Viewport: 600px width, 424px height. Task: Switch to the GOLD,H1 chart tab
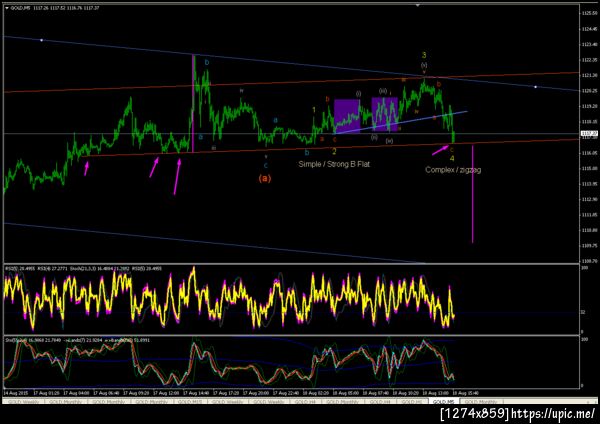pyautogui.click(x=411, y=402)
